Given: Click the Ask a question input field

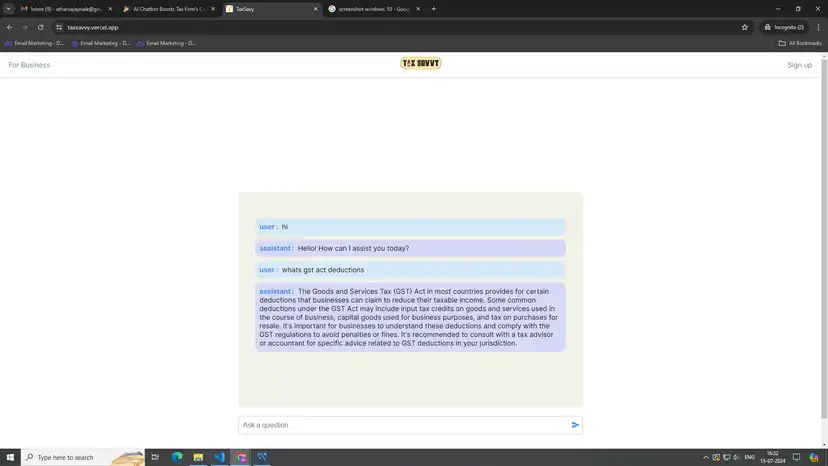Looking at the screenshot, I should pyautogui.click(x=400, y=425).
